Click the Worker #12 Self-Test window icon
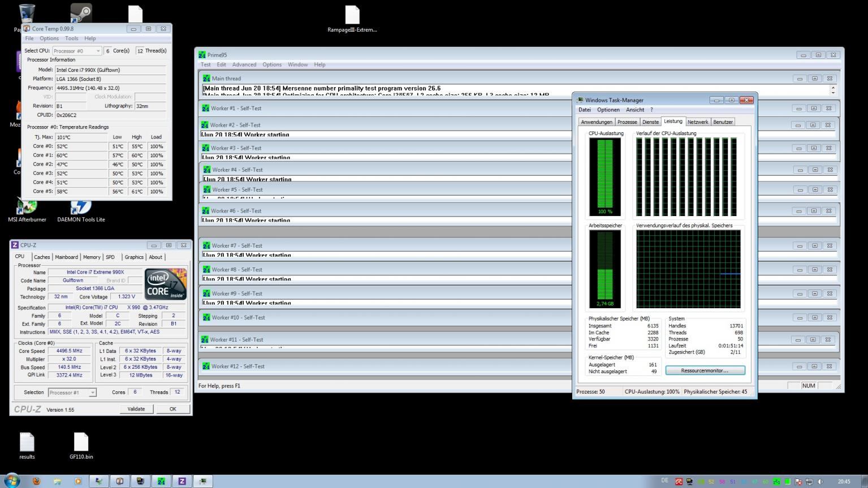 [x=206, y=366]
